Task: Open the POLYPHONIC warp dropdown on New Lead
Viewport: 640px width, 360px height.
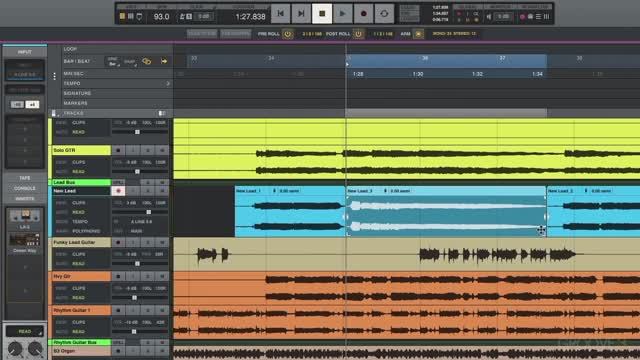Action: pos(86,231)
